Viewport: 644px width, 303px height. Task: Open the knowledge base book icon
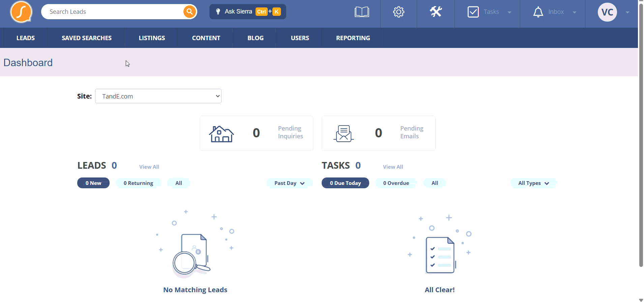click(362, 12)
